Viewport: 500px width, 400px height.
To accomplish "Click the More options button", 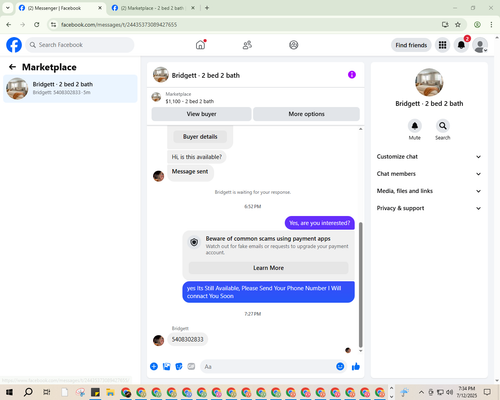I will tap(306, 114).
